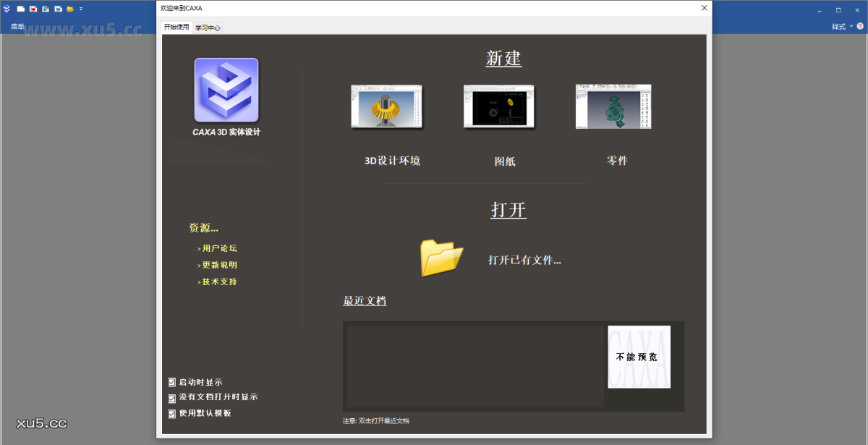Open a file via the yellow folder toolbar icon
Image resolution: width=868 pixels, height=445 pixels.
coord(70,9)
